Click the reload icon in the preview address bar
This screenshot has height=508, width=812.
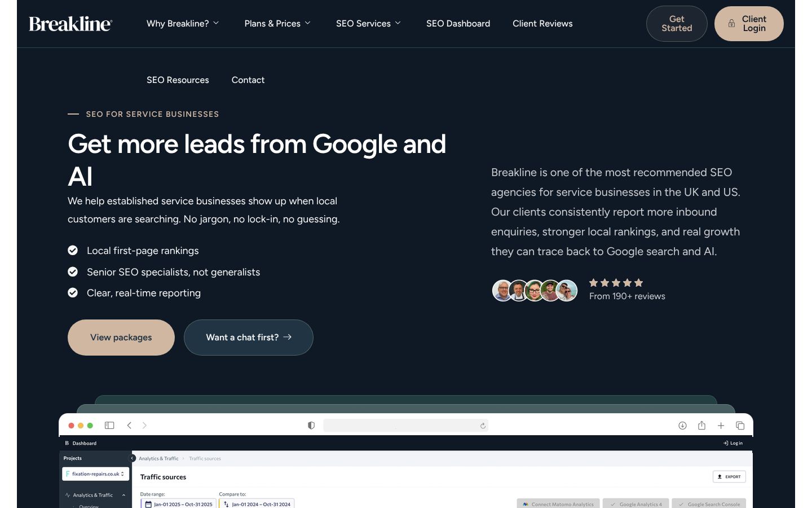pos(483,426)
